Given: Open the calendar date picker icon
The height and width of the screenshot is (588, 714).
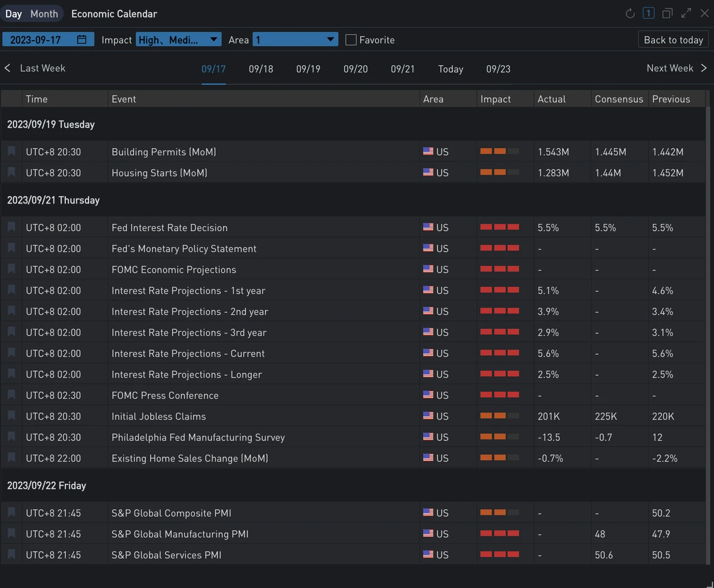Looking at the screenshot, I should point(81,40).
